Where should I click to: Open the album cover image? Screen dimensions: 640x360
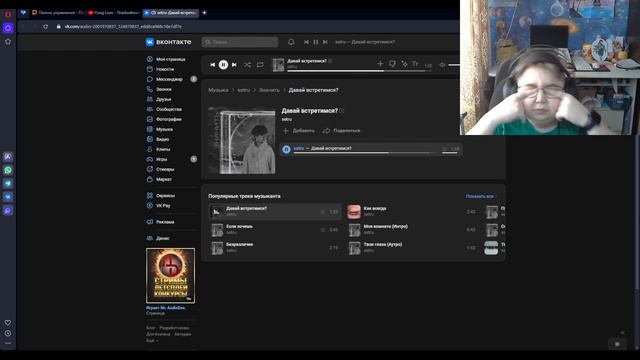pyautogui.click(x=242, y=141)
